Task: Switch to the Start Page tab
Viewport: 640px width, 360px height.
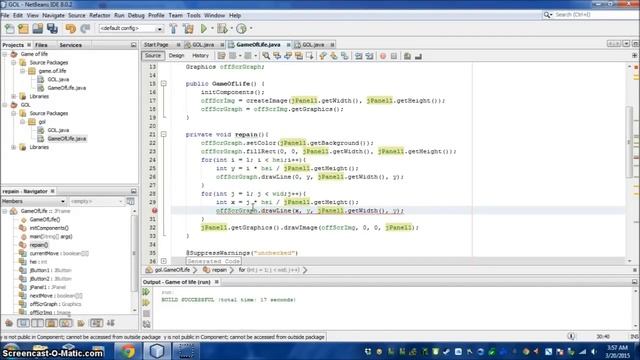Action: [156, 44]
